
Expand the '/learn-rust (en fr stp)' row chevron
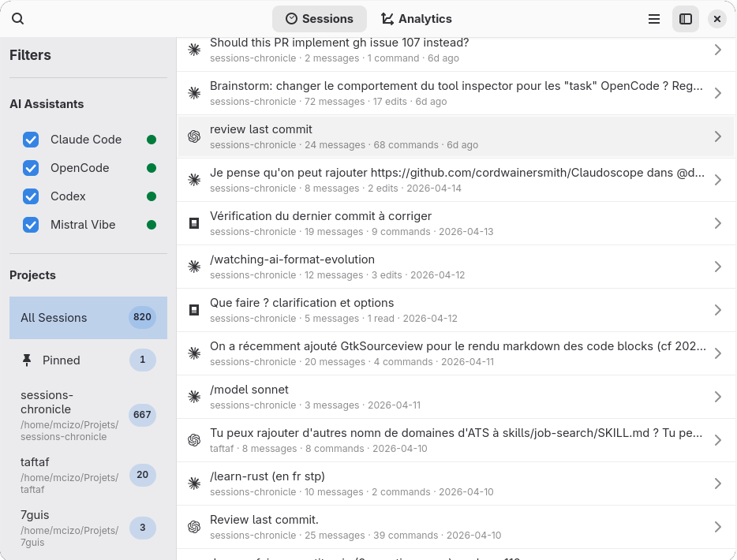pos(718,483)
